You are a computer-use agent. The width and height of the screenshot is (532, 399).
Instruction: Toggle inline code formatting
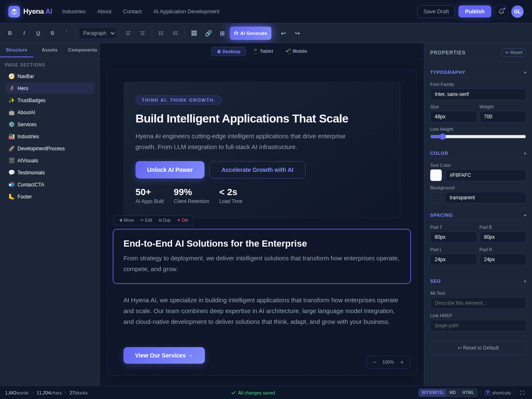[66, 33]
